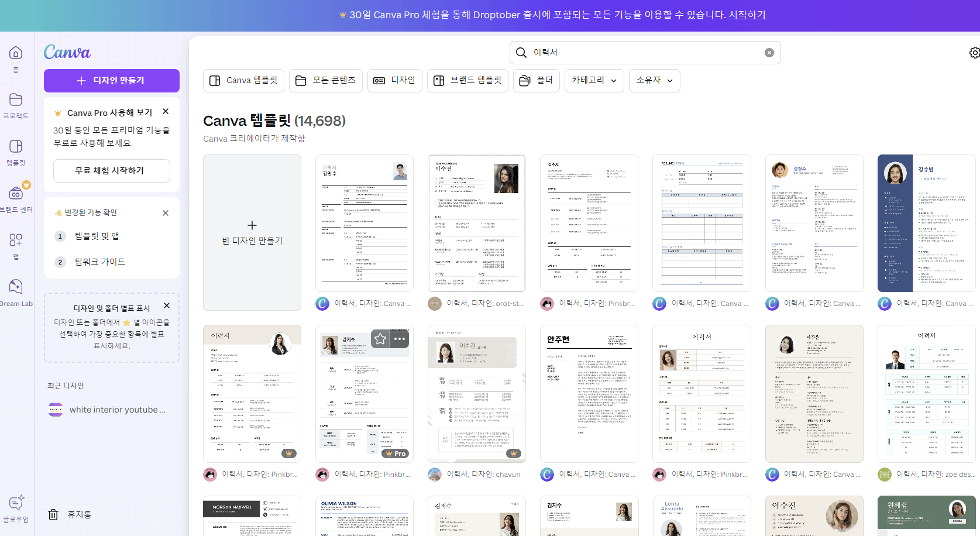The height and width of the screenshot is (536, 980).
Task: Open the 시작하기 link in the purple banner
Action: 747,15
